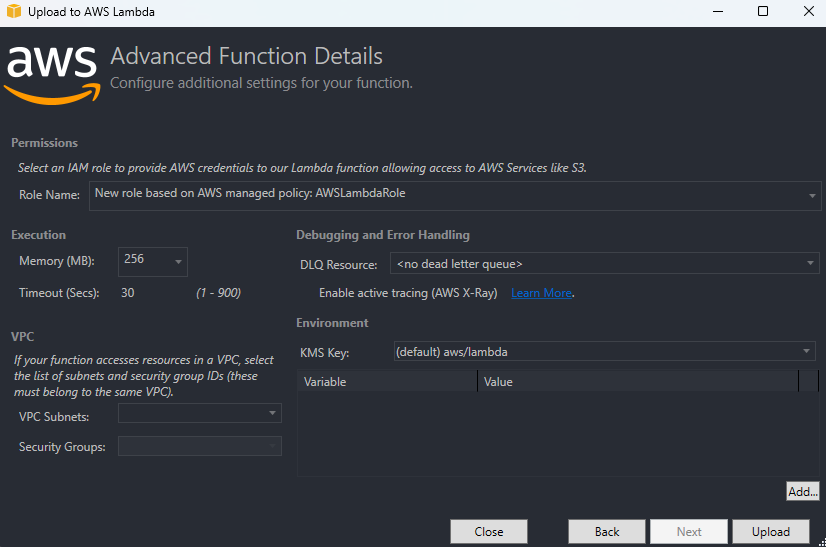Click the Close button at the bottom
This screenshot has width=826, height=547.
click(488, 532)
